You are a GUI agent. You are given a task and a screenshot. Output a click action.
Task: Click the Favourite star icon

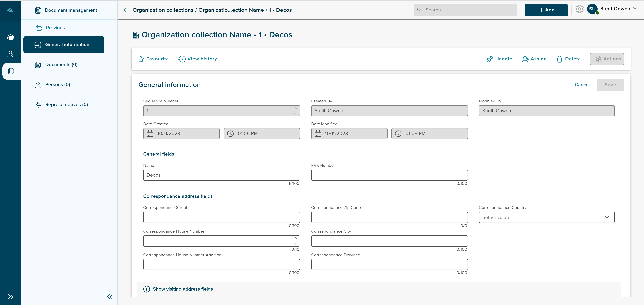[141, 59]
